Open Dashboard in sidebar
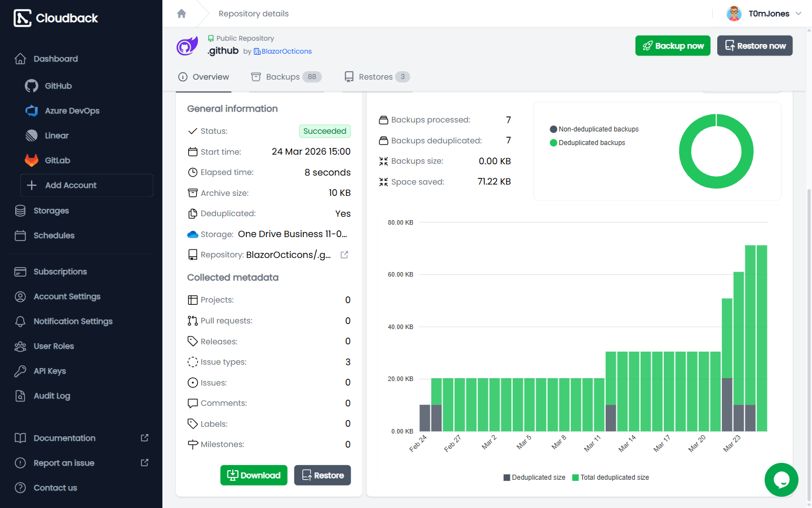Screen dimensions: 812x508 [x=55, y=59]
